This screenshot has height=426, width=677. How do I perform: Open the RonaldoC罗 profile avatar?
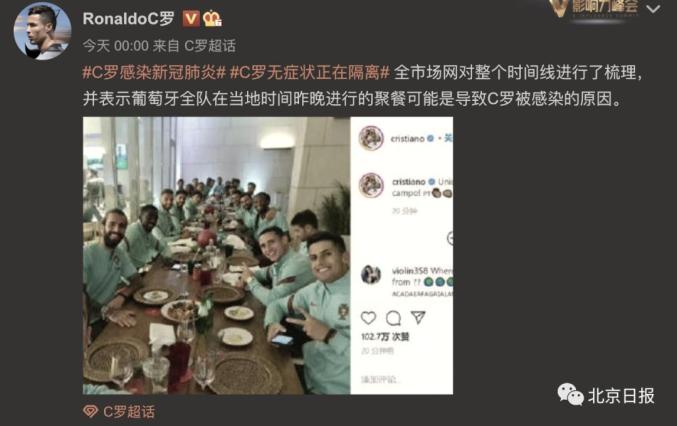[42, 32]
